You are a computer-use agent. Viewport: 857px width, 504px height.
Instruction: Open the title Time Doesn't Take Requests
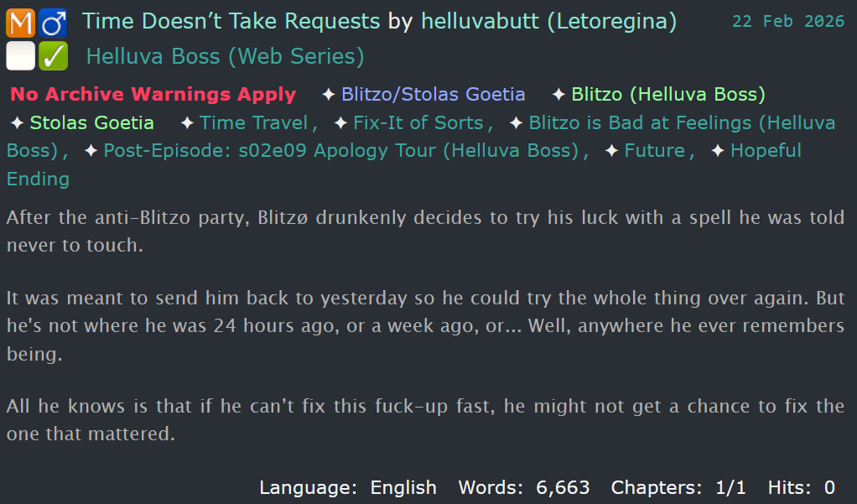tap(231, 21)
